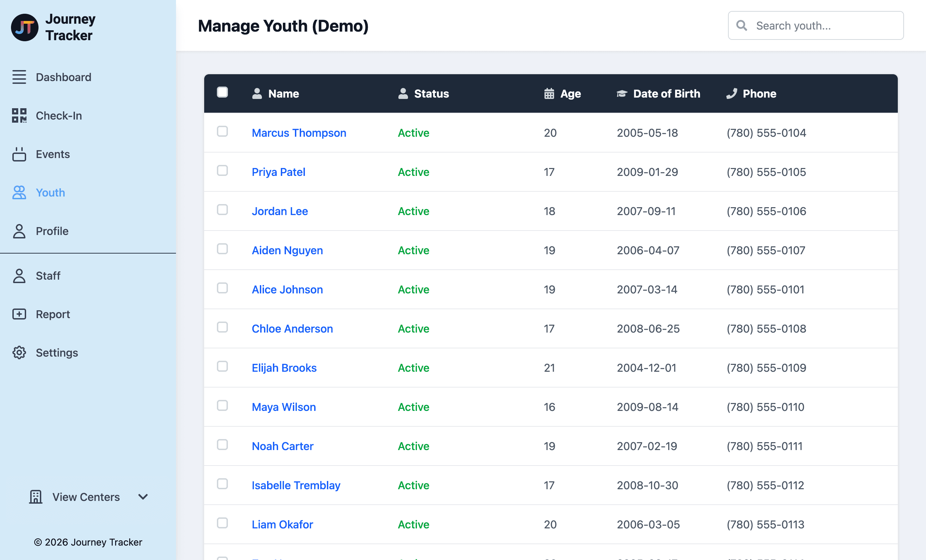Click the calendar icon in Age header
The height and width of the screenshot is (560, 926).
[x=549, y=93]
